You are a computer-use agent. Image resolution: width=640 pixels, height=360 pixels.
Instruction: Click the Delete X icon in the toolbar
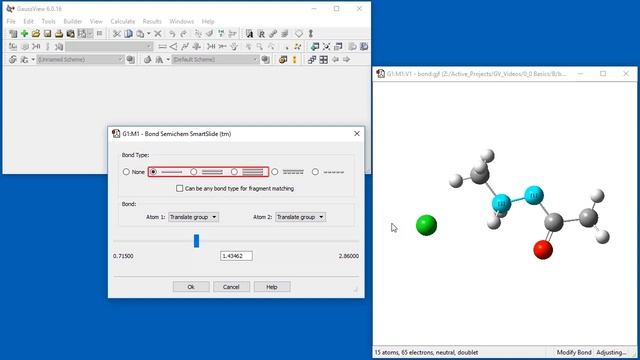[158, 33]
